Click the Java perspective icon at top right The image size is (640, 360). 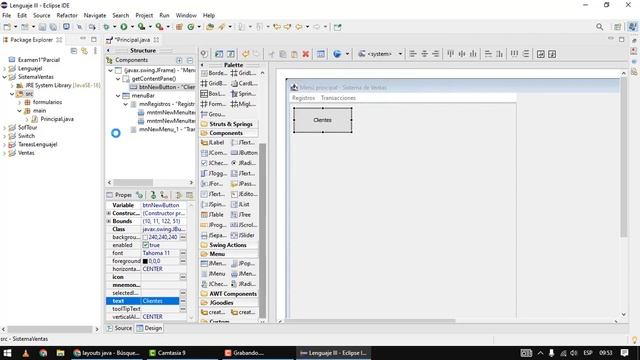click(632, 27)
